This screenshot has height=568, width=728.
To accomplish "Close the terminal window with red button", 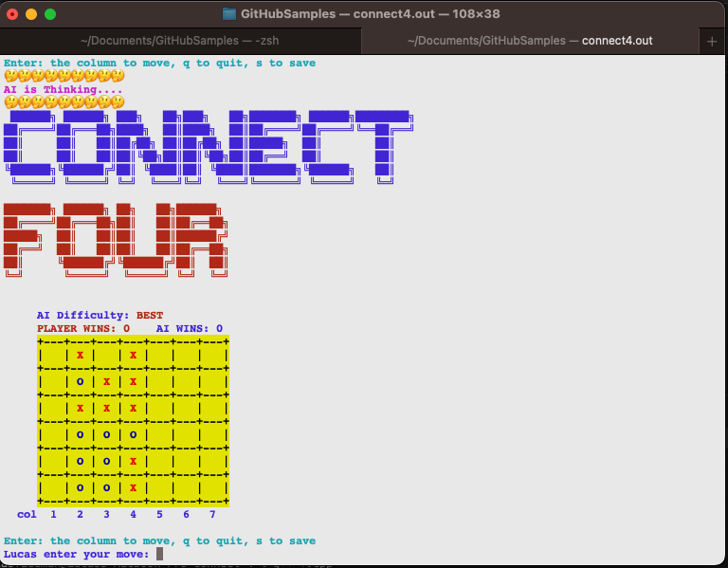I will [12, 14].
